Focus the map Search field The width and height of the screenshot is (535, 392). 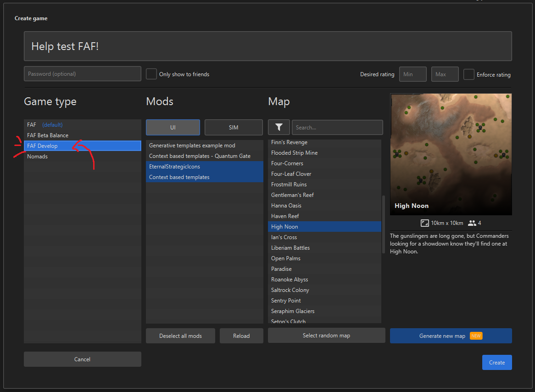pyautogui.click(x=337, y=127)
